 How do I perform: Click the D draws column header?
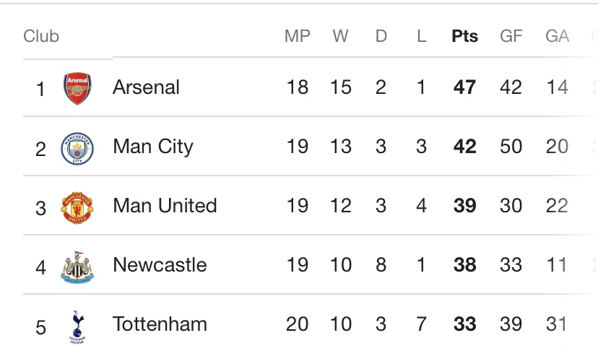click(381, 36)
